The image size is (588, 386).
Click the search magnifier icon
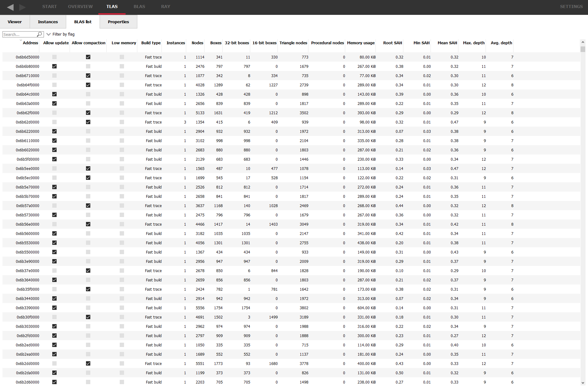pyautogui.click(x=40, y=34)
